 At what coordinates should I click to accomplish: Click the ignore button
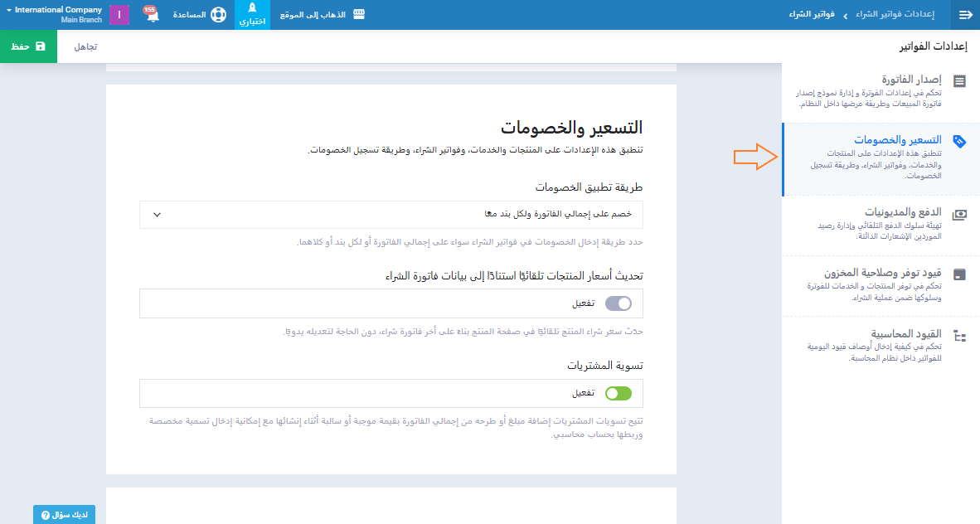85,46
